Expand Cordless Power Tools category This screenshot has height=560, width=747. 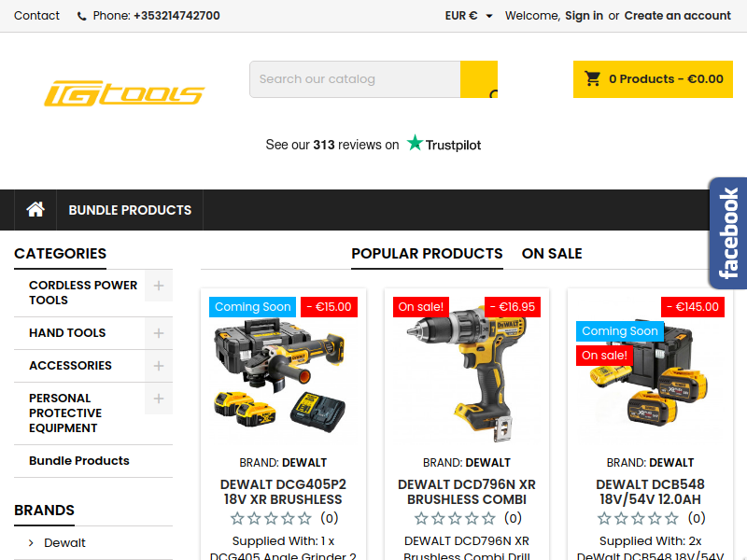pos(159,286)
